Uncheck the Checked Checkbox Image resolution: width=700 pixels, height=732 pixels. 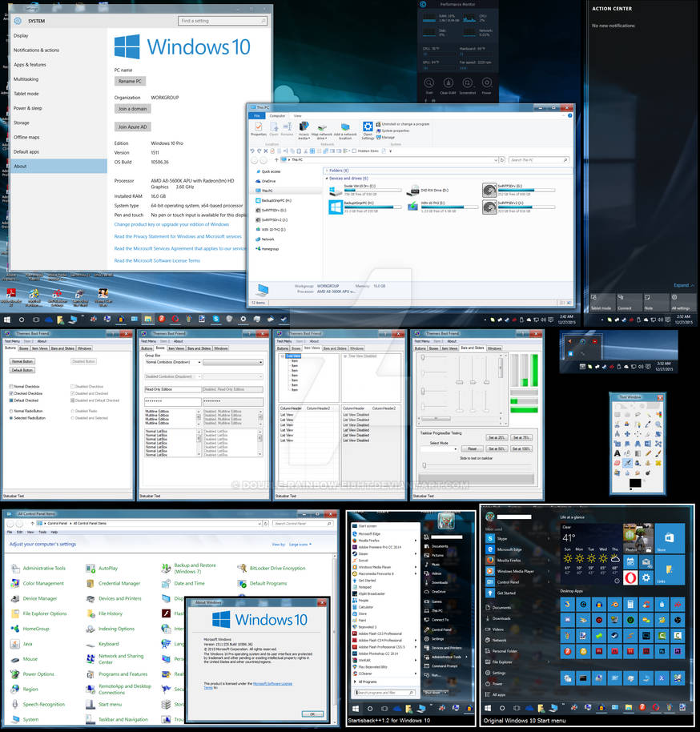click(x=11, y=393)
